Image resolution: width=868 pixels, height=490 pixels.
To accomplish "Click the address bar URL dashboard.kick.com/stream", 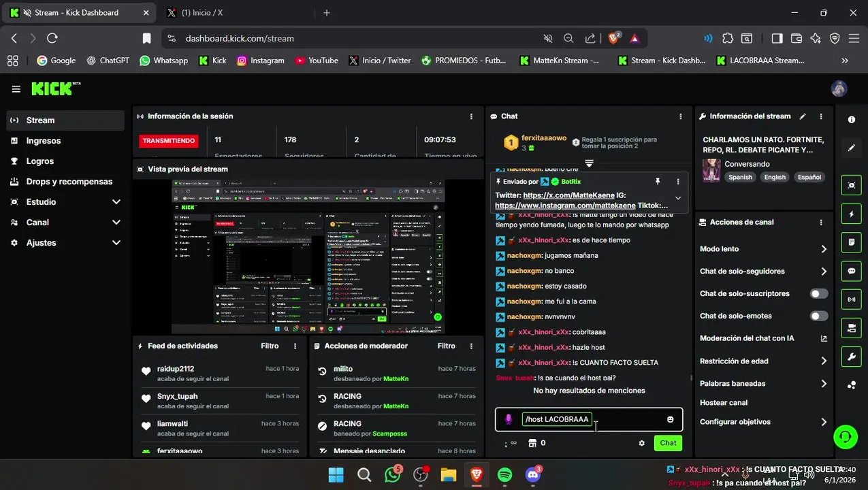I will 240,39.
